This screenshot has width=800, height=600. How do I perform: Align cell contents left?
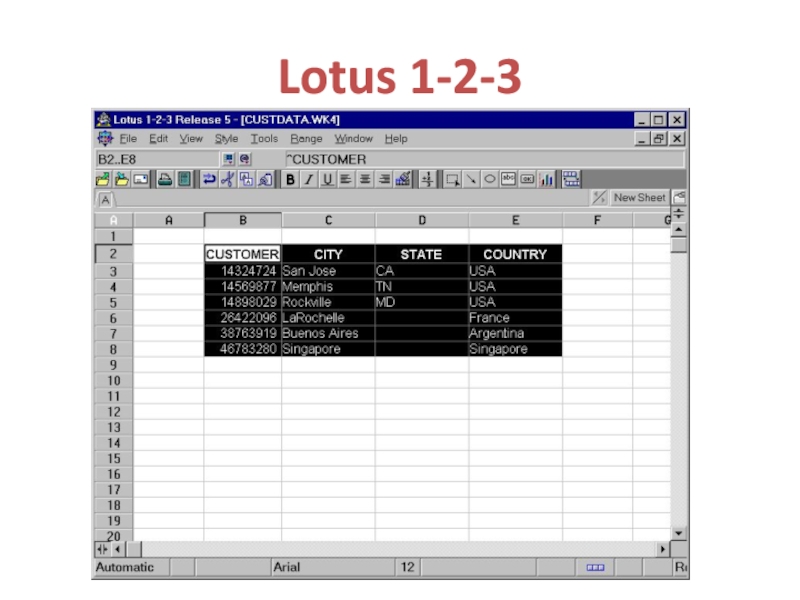click(346, 180)
